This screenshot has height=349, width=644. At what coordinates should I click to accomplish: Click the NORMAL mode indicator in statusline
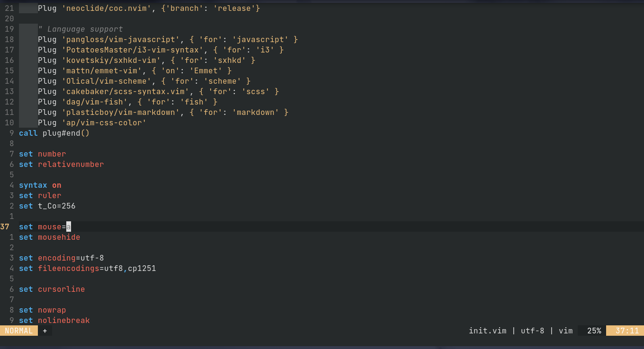(x=19, y=331)
